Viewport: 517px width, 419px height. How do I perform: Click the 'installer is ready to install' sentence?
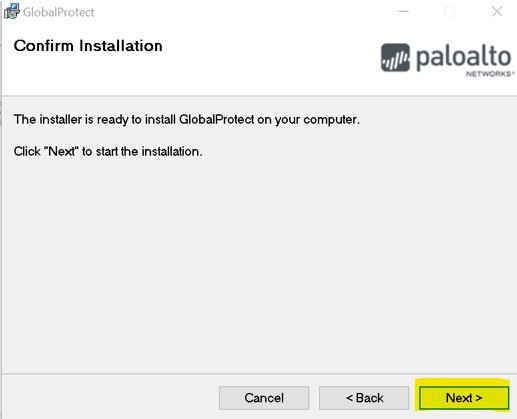187,119
